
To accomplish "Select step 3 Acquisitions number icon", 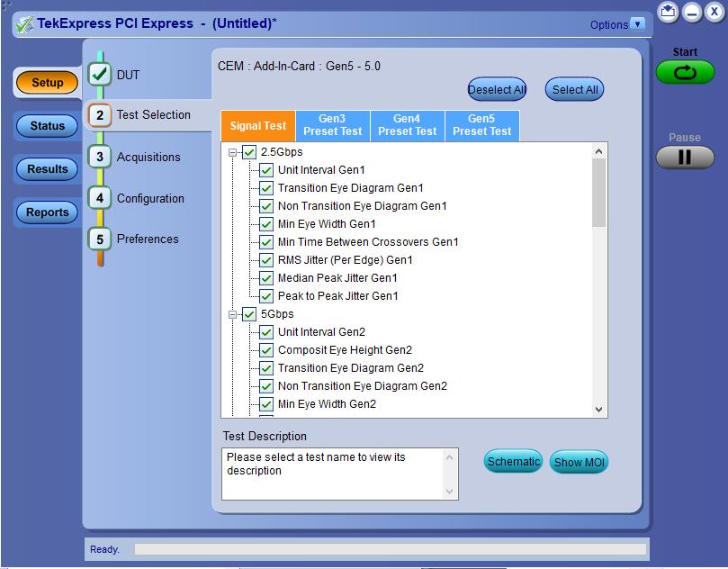I will click(x=100, y=157).
